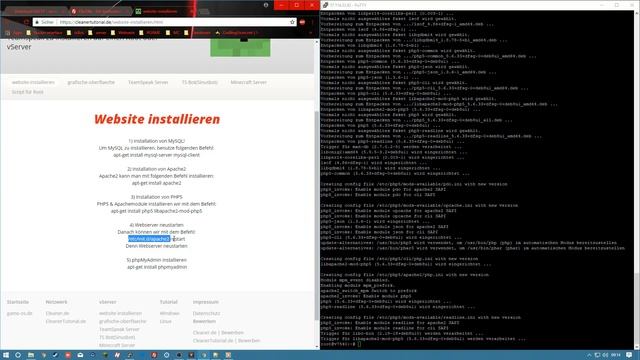This screenshot has width=640, height=360.
Task: Open the 'Script für Root' nav item
Action: coord(27,92)
